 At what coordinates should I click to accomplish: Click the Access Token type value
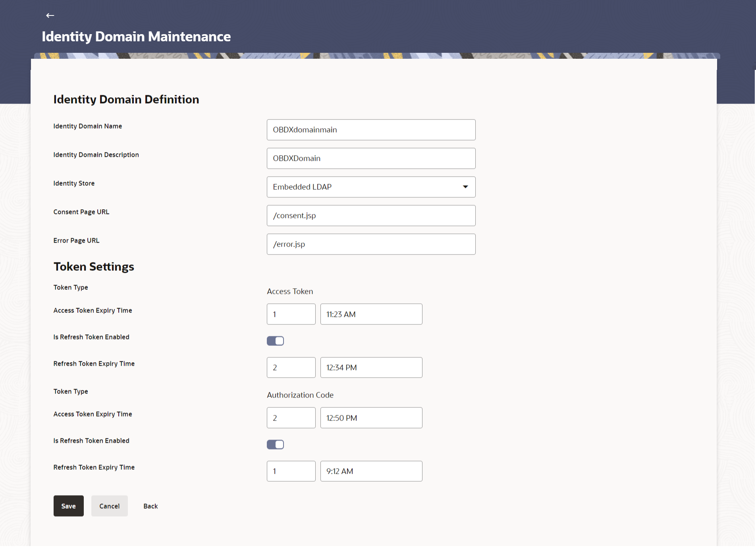tap(290, 291)
